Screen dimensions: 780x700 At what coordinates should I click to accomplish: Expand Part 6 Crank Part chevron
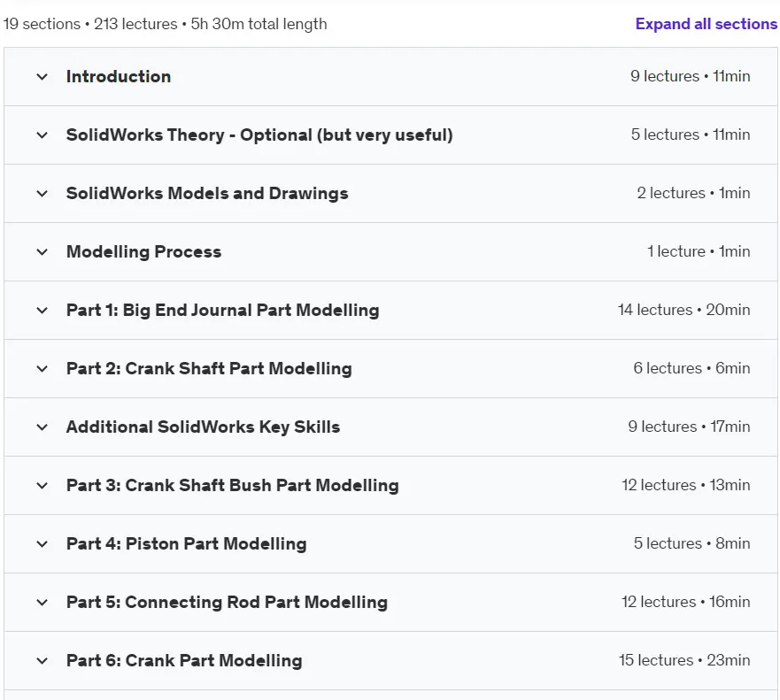point(42,661)
